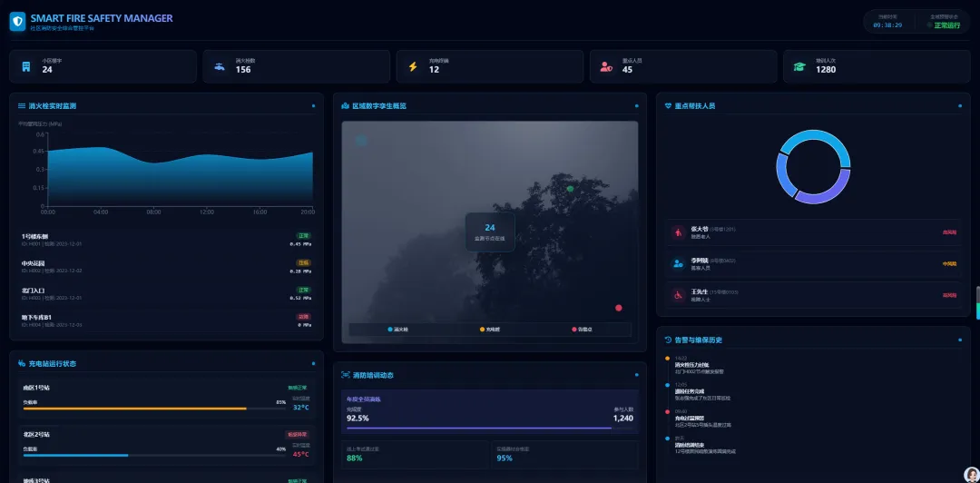Click the blue dot in the 充电站运行状态 header

(x=313, y=363)
